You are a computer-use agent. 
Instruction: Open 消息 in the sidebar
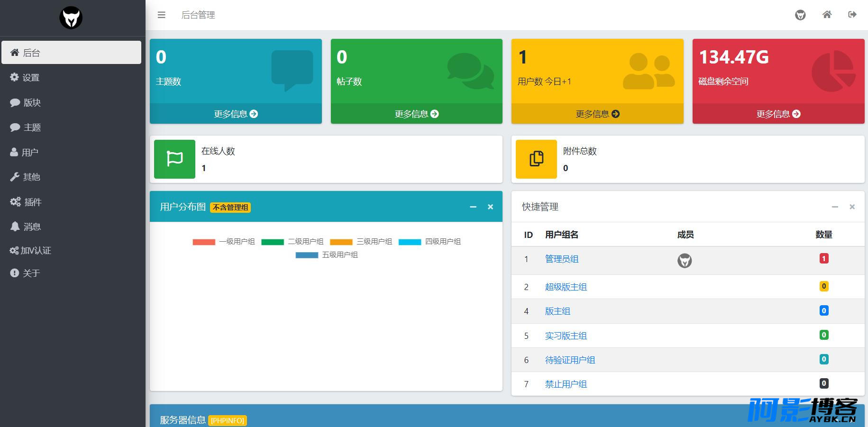(x=71, y=227)
